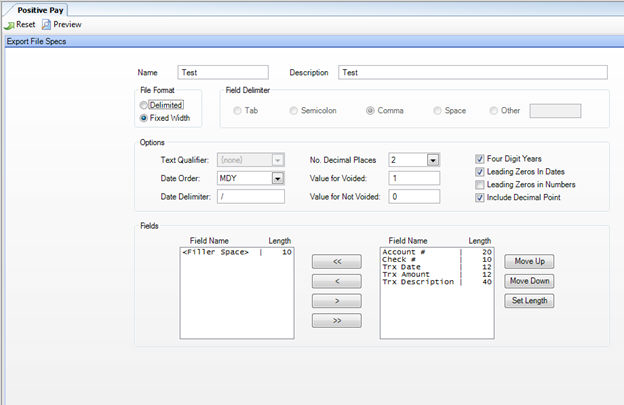Open the Date Order dropdown
Viewport: 624px width, 405px height.
coord(277,178)
